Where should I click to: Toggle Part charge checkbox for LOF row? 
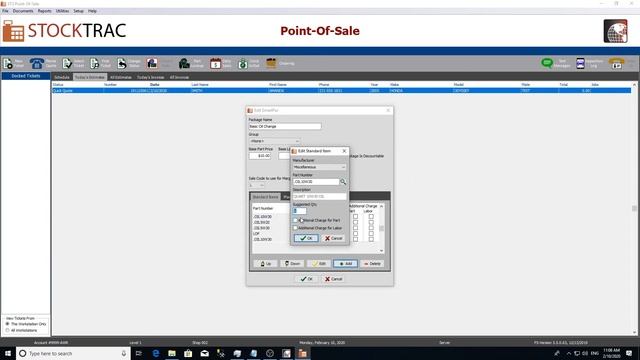[x=355, y=234]
